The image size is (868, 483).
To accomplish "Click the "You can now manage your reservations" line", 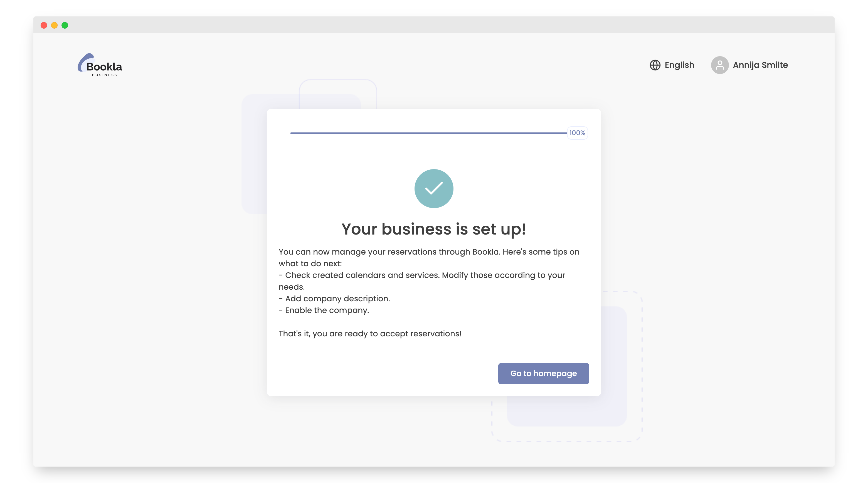I will coord(429,252).
